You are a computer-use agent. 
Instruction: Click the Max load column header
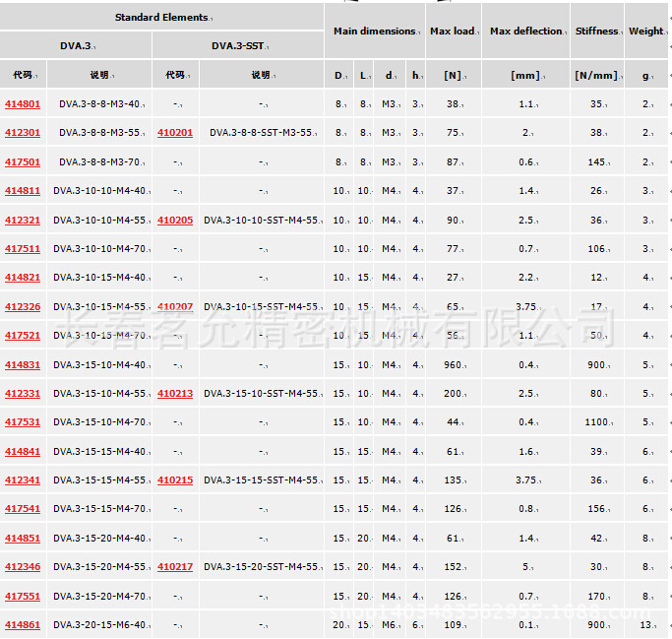(453, 32)
